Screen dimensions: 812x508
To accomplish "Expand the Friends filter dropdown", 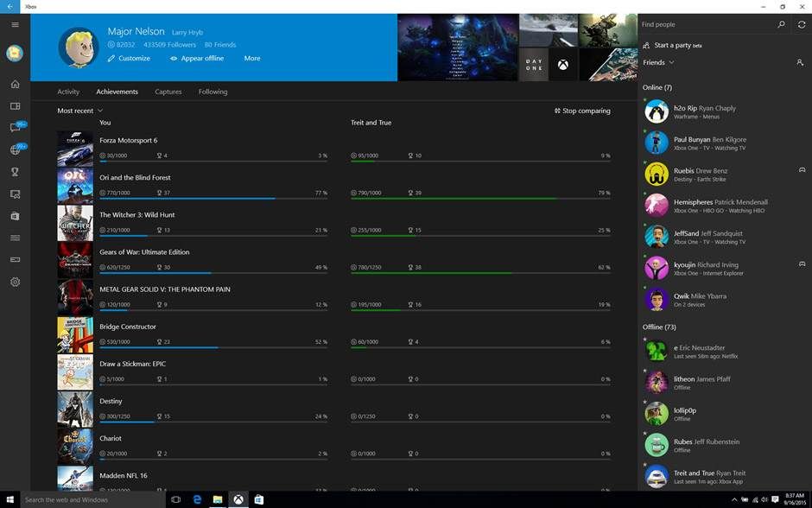I will 659,62.
